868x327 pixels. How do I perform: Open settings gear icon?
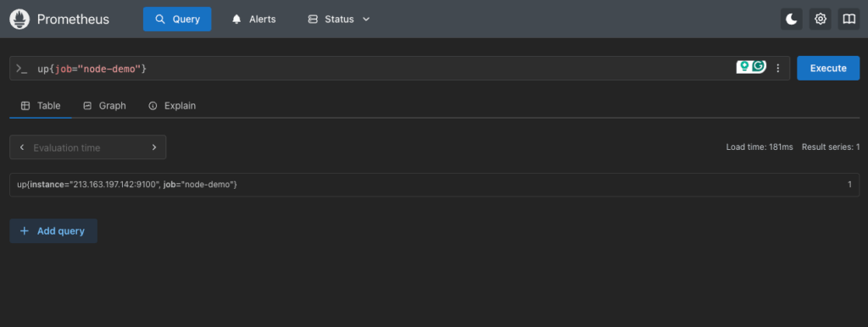coord(821,19)
